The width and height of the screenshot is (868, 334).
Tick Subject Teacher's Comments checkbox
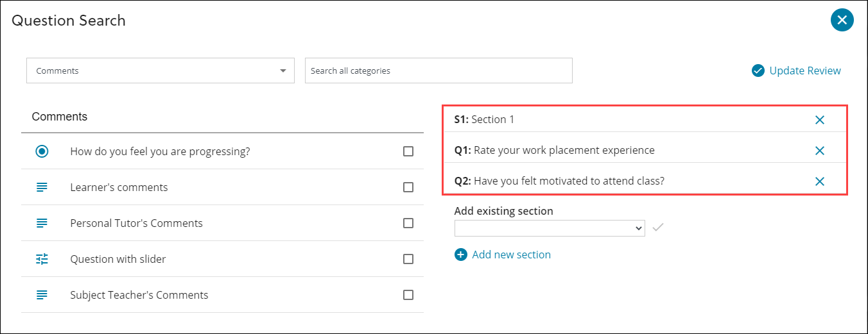pos(408,295)
